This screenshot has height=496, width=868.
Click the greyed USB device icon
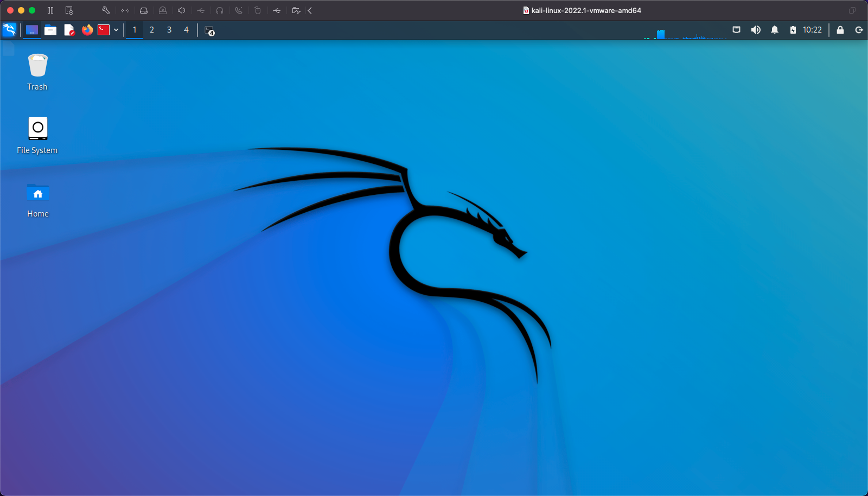(201, 10)
